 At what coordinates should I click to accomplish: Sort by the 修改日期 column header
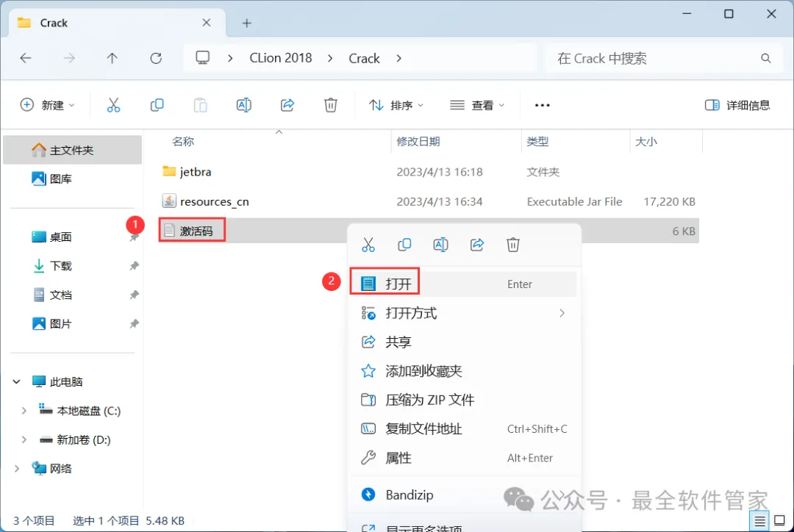tap(418, 142)
